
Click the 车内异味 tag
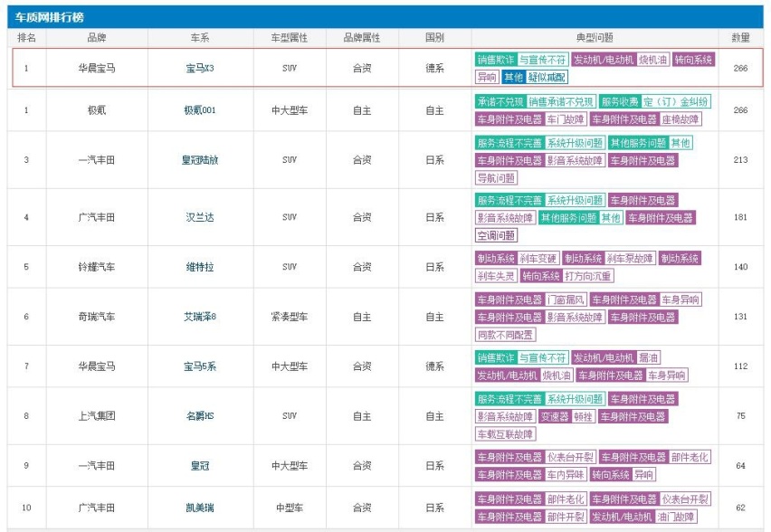[566, 474]
